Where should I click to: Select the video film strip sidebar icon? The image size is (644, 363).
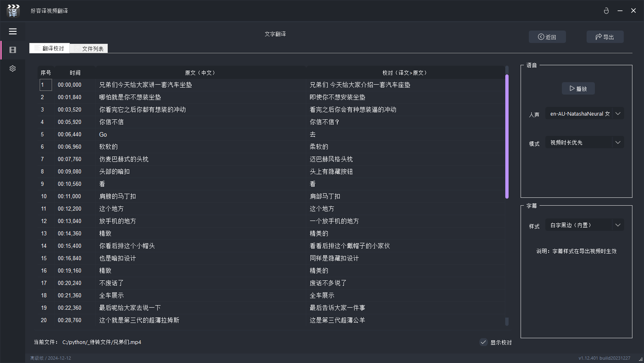point(13,50)
